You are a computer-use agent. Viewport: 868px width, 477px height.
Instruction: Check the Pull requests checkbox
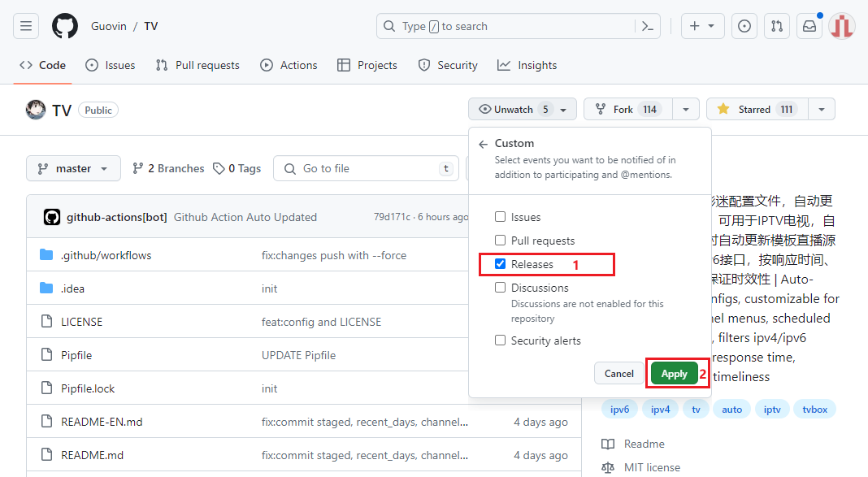coord(500,240)
